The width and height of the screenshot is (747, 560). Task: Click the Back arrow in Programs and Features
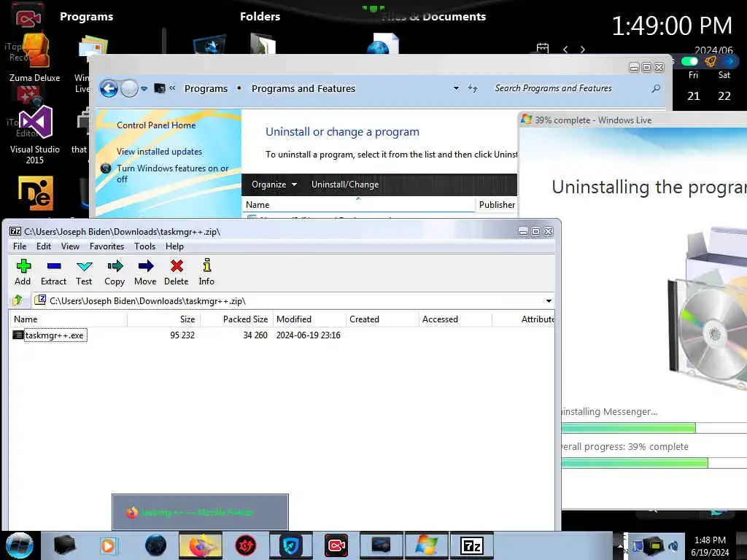pos(109,88)
